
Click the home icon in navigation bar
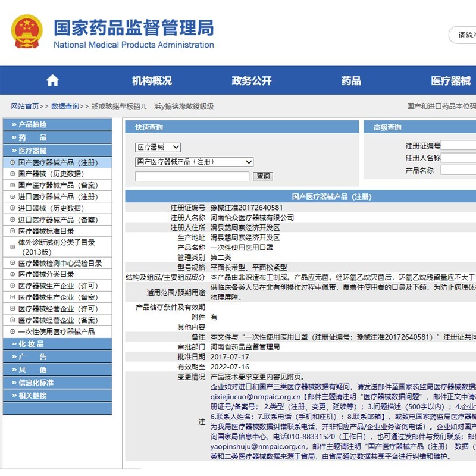click(52, 81)
